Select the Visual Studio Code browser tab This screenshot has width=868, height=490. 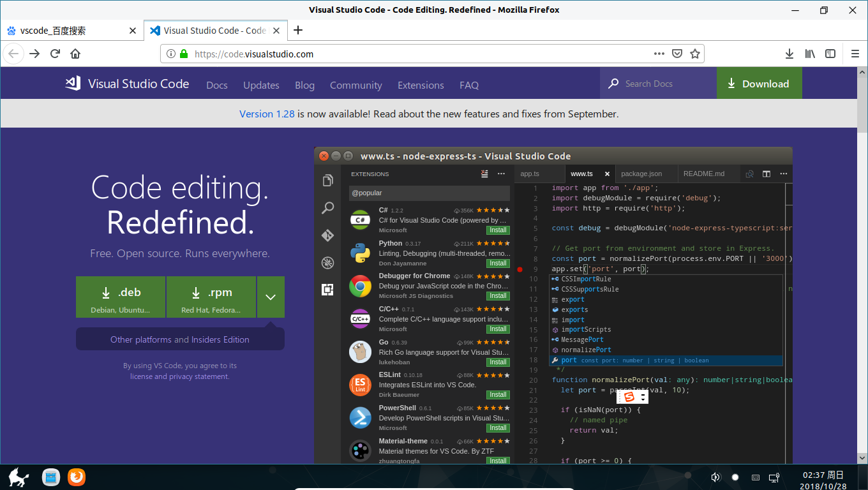(216, 31)
